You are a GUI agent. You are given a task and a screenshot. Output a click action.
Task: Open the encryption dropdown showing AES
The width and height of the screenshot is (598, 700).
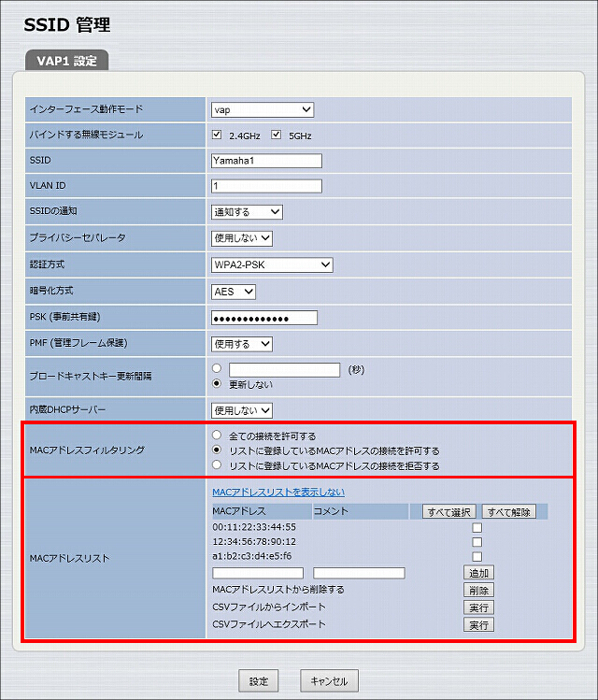[x=234, y=292]
